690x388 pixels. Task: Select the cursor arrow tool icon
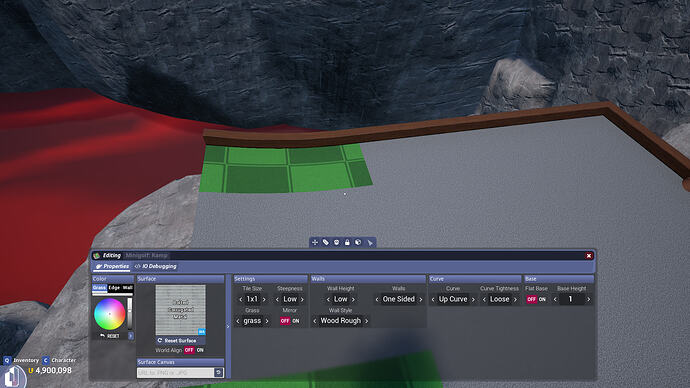370,243
